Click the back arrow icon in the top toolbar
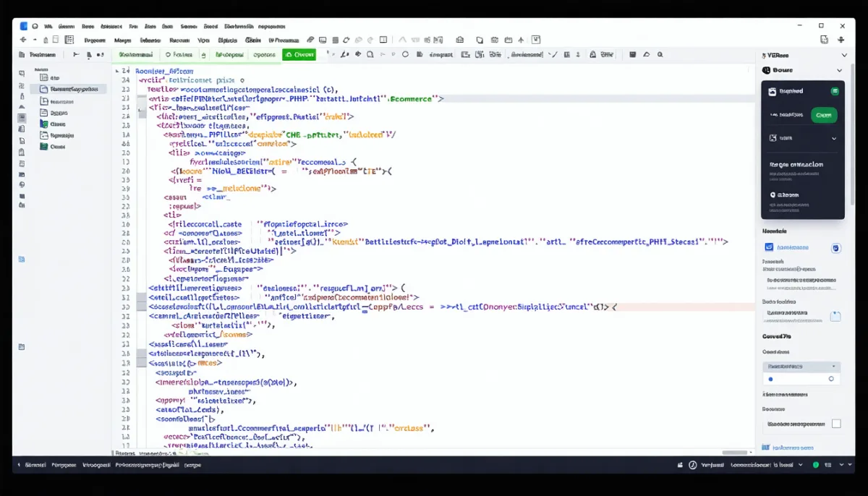The width and height of the screenshot is (868, 496). (x=24, y=40)
